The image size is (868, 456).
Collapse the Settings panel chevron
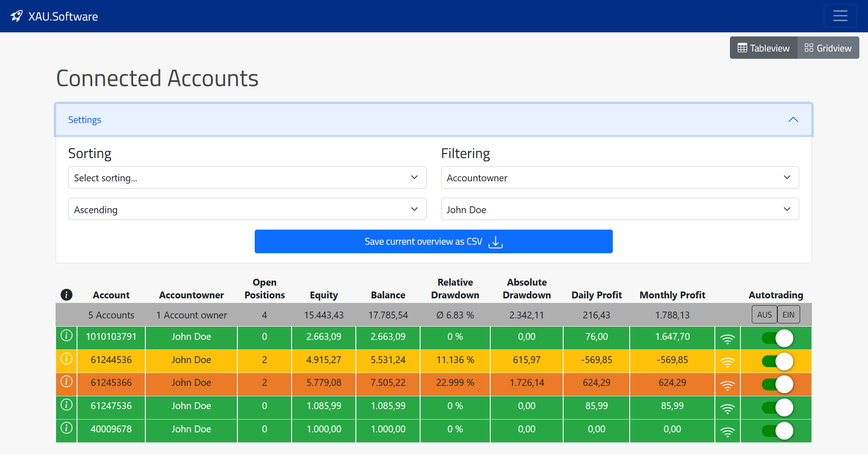(x=793, y=119)
